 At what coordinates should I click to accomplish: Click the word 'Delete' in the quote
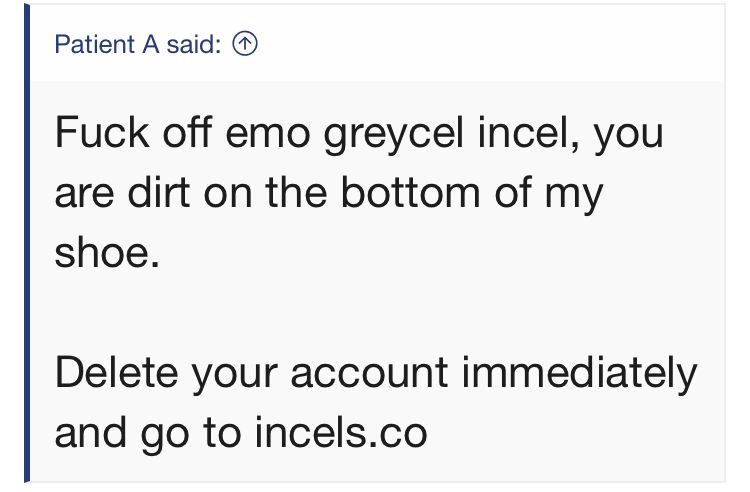[x=116, y=372]
